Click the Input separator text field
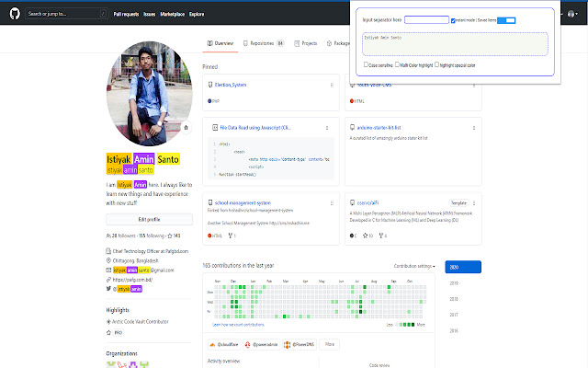Image resolution: width=588 pixels, height=368 pixels. coord(425,19)
